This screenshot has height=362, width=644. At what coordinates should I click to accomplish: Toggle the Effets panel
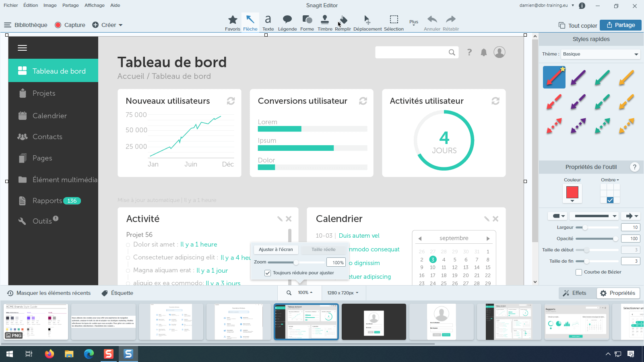(x=575, y=293)
